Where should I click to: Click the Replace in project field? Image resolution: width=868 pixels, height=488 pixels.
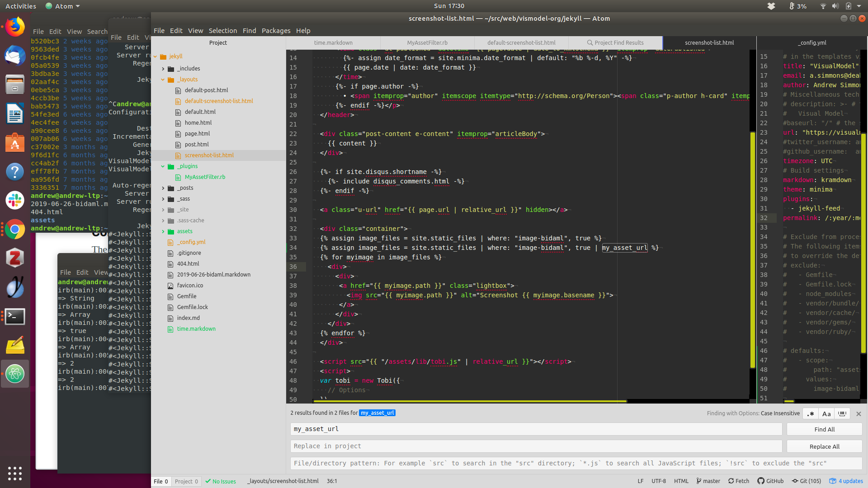point(536,446)
